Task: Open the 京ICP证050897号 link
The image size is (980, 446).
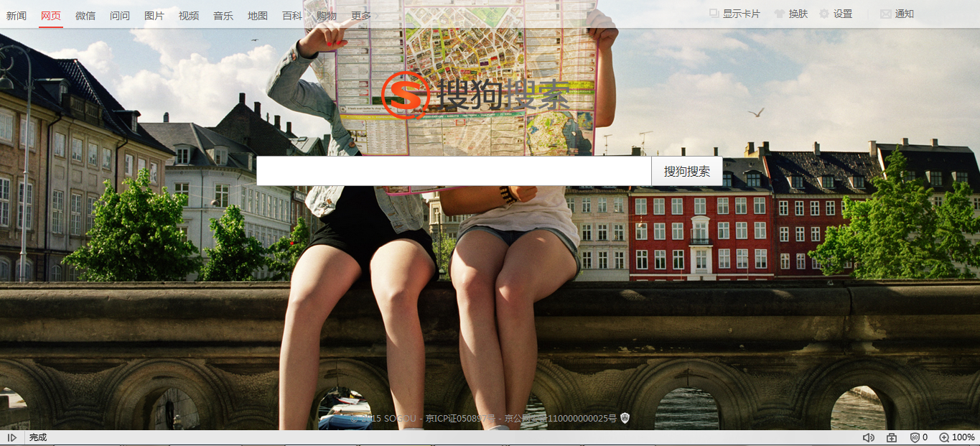Action: [461, 418]
